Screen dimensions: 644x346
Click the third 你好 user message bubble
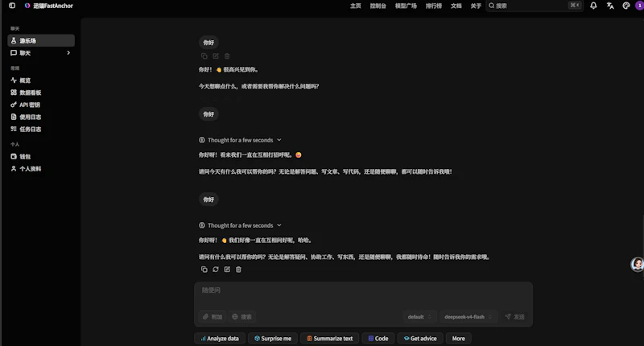(x=208, y=200)
